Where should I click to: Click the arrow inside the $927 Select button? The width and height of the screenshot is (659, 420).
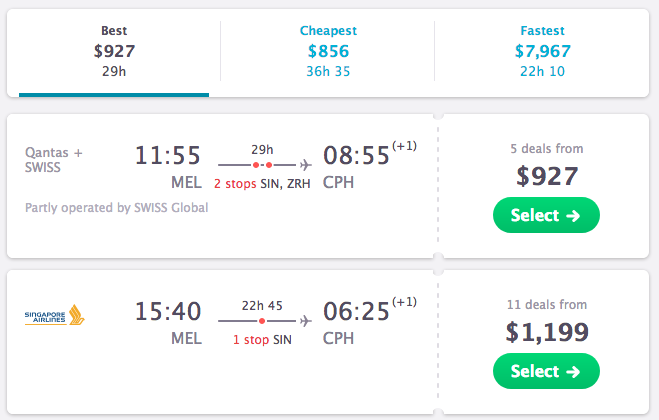(573, 216)
